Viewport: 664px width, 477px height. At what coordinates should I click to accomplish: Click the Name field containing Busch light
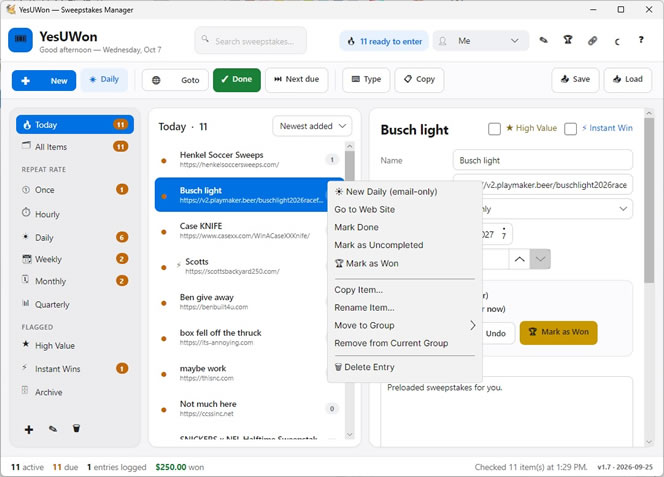point(543,161)
